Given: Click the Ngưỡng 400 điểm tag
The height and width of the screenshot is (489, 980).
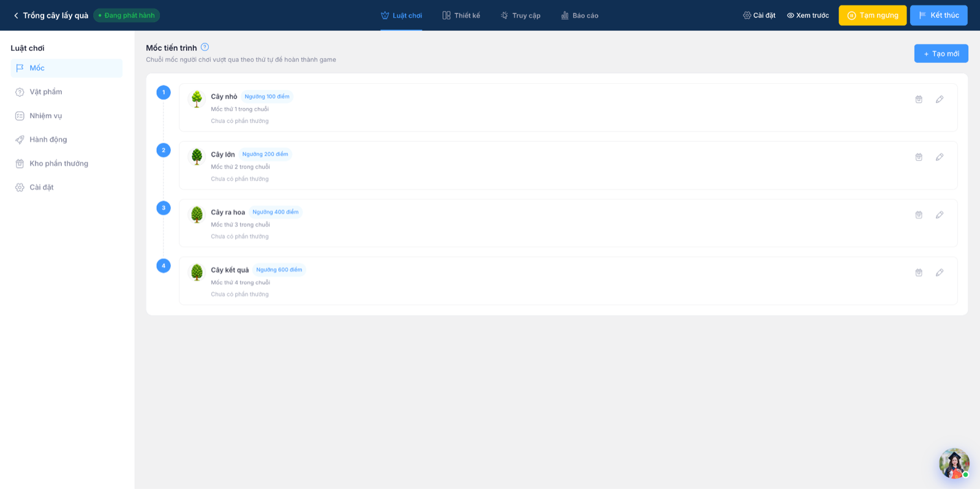Looking at the screenshot, I should click(276, 212).
